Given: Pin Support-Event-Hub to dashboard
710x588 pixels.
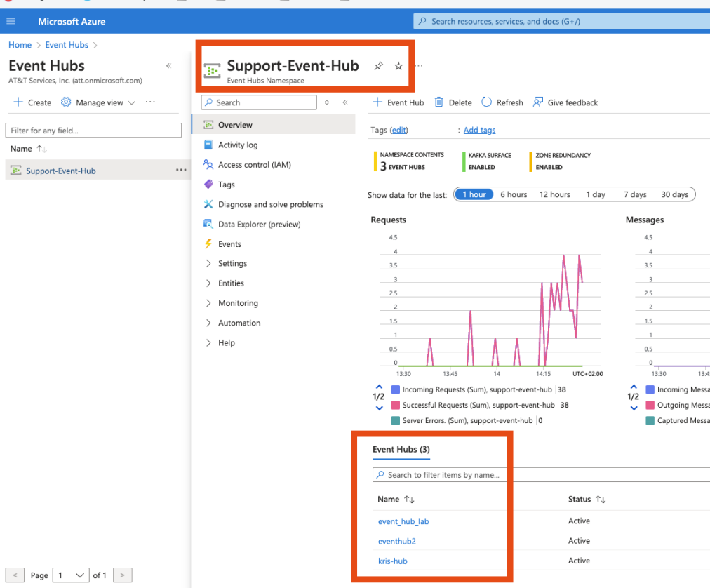Looking at the screenshot, I should point(379,66).
